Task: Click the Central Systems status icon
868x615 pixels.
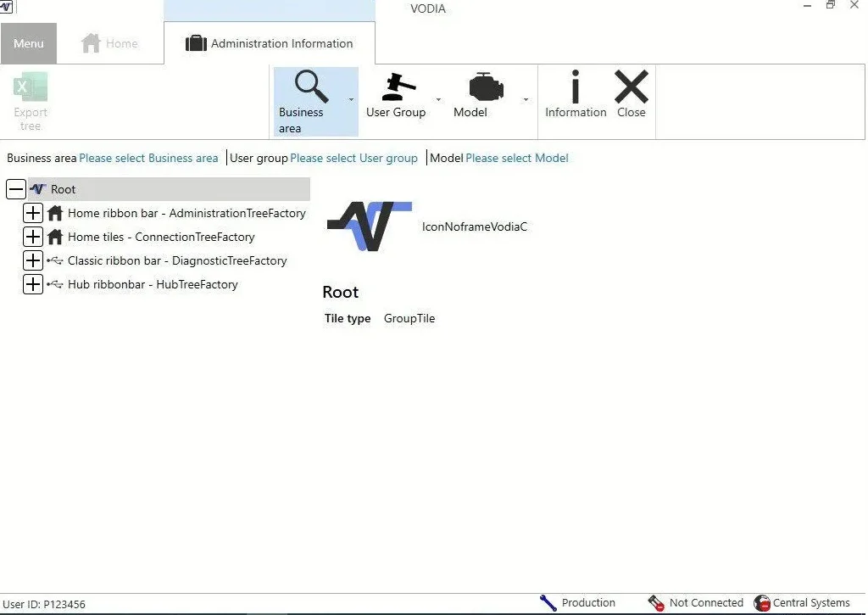Action: coord(762,603)
